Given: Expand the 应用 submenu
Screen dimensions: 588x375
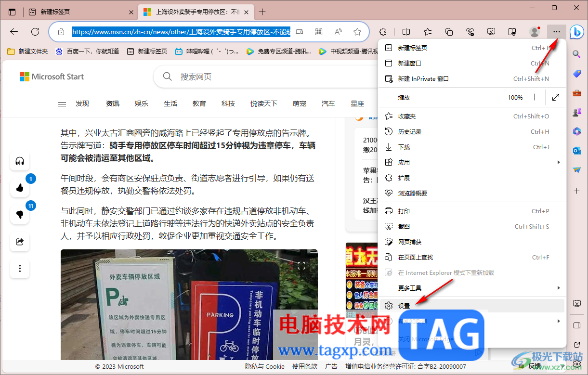Looking at the screenshot, I should (x=472, y=162).
